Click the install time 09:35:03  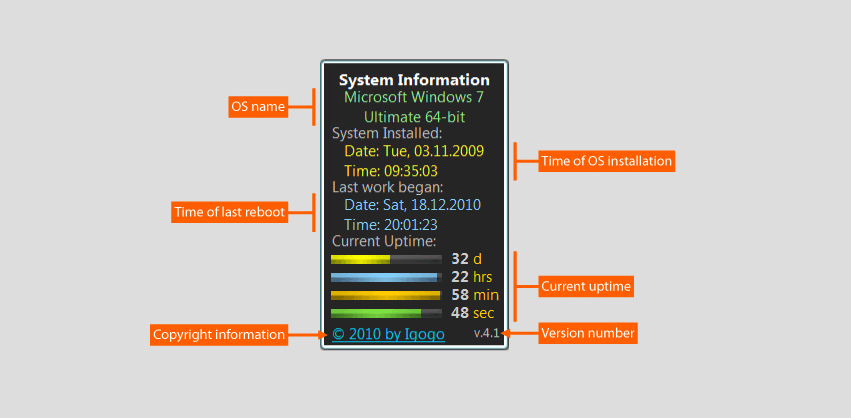(377, 171)
